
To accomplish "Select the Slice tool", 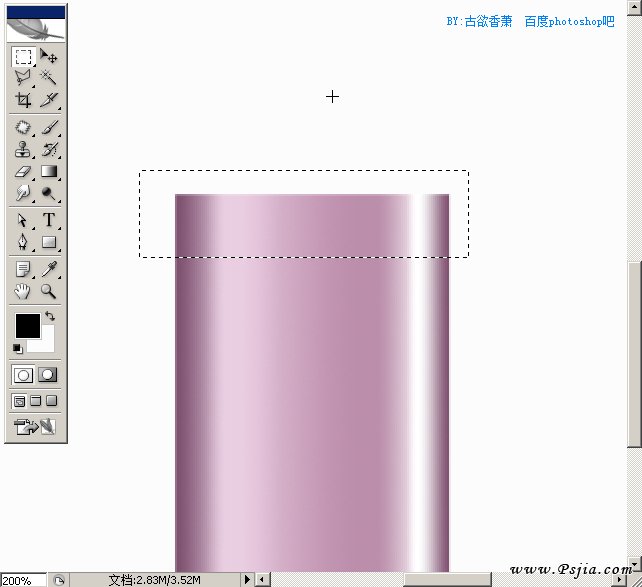I will [49, 99].
